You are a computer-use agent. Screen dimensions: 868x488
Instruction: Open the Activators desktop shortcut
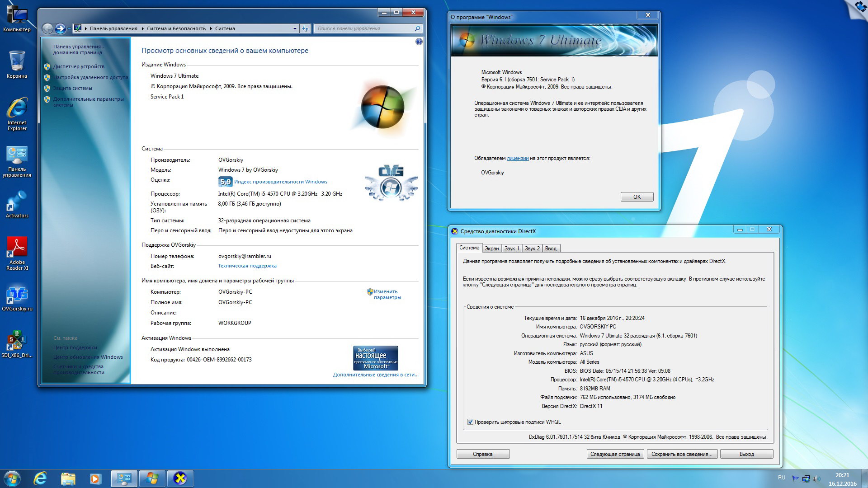point(17,204)
